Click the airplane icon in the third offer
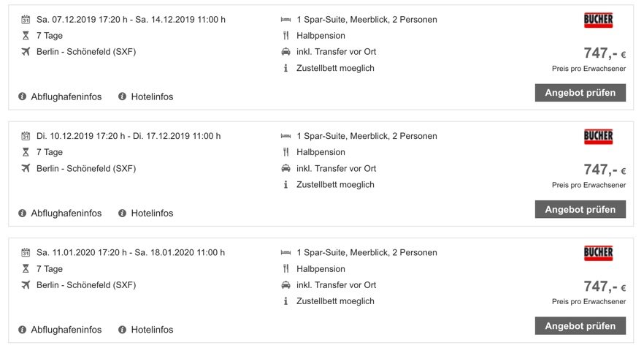Viewport: 644px width, 348px height. [x=26, y=284]
